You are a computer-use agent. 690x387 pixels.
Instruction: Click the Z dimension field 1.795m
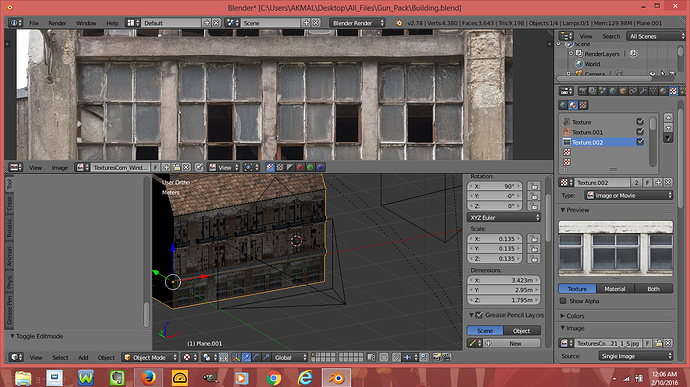[503, 300]
